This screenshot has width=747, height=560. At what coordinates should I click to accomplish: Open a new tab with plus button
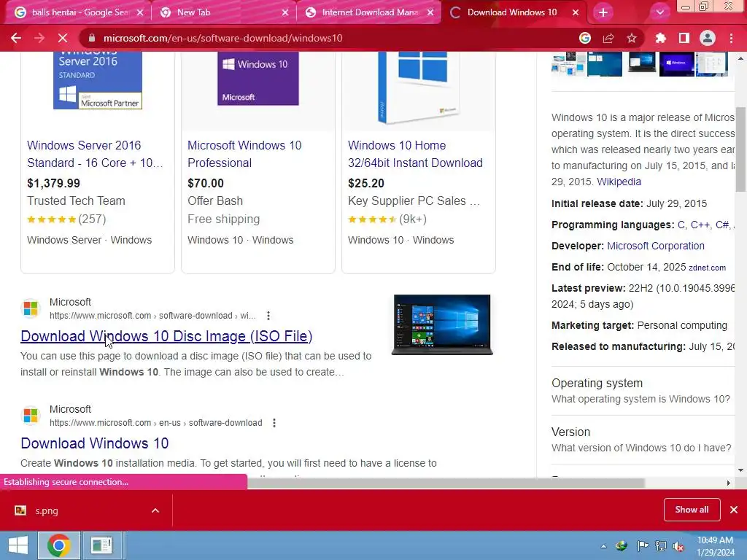pos(603,12)
